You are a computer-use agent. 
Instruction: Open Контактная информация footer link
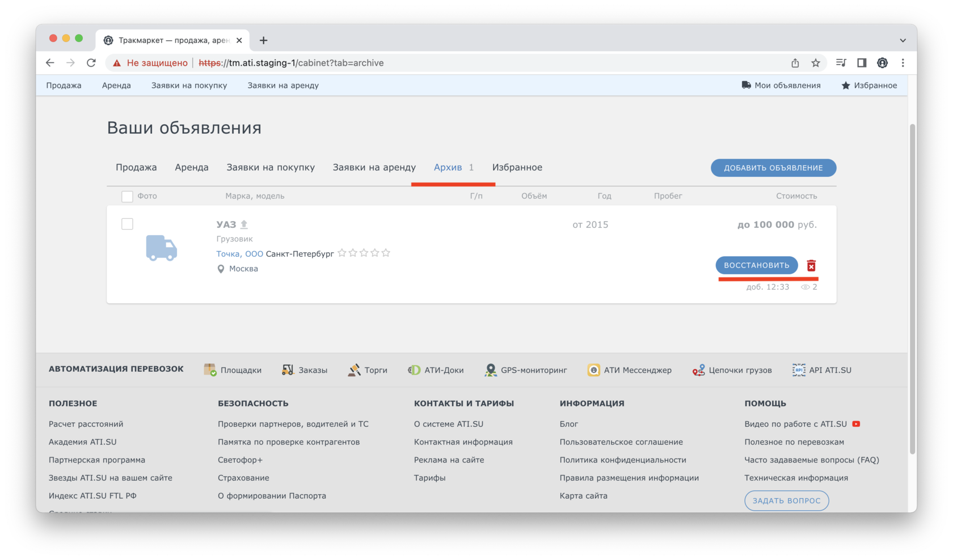point(463,442)
